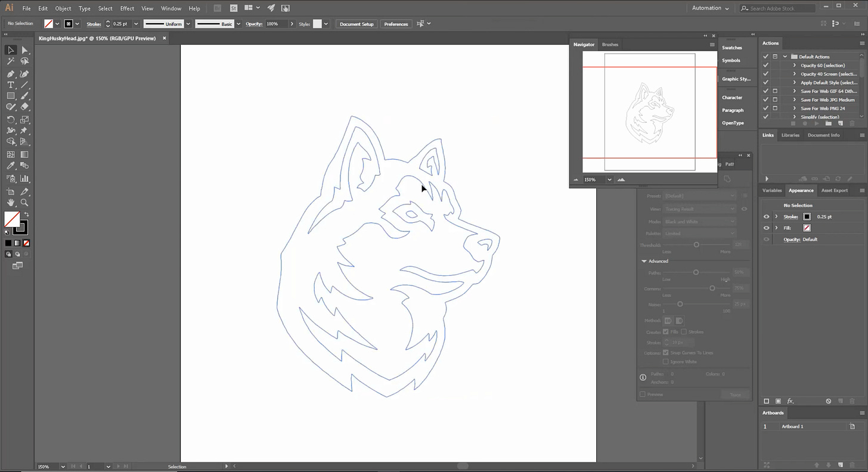Pick the Eyedropper tool

click(11, 166)
